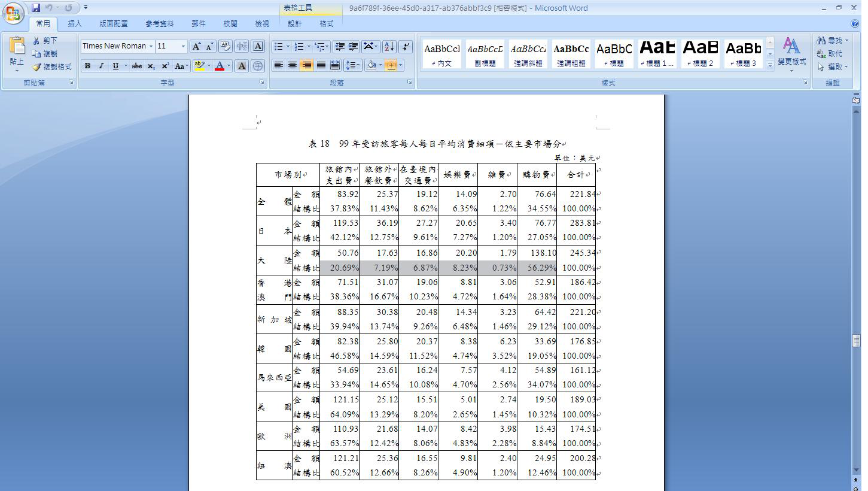Toggle right alignment
868x491 pixels.
pyautogui.click(x=306, y=65)
